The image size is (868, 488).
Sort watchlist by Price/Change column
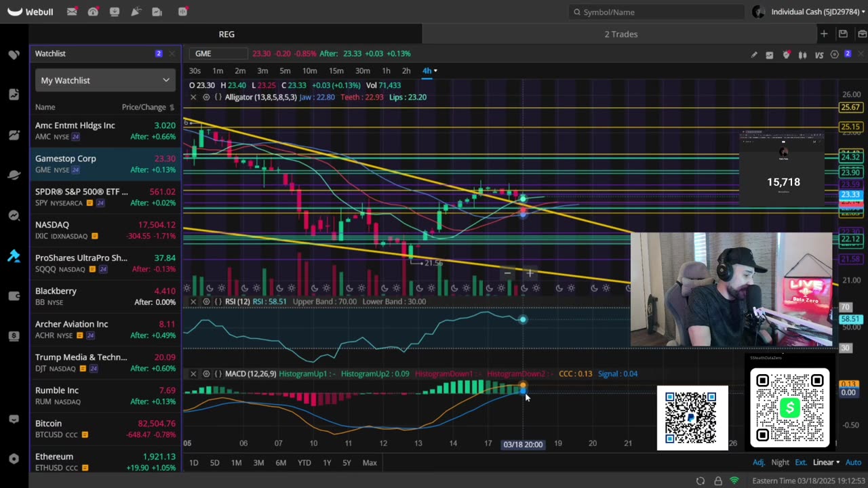148,107
